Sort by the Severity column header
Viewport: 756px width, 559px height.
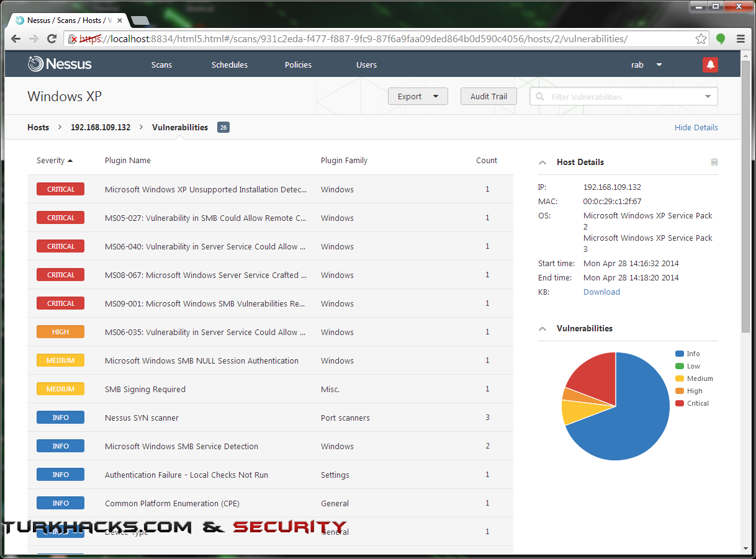point(55,160)
